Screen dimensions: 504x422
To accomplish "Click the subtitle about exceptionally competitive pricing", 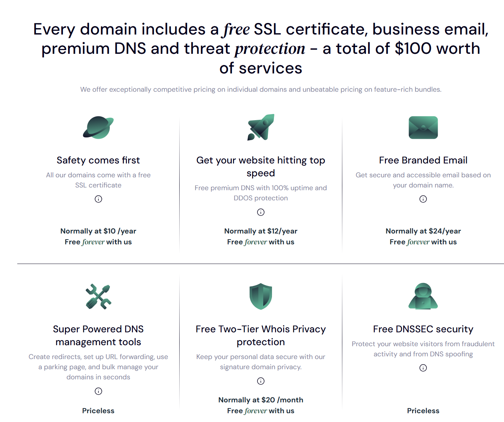I will pyautogui.click(x=261, y=89).
